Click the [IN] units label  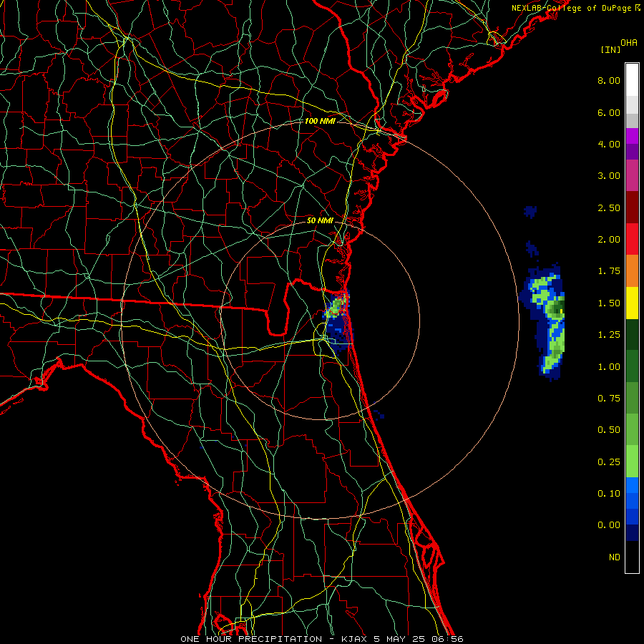tap(610, 49)
